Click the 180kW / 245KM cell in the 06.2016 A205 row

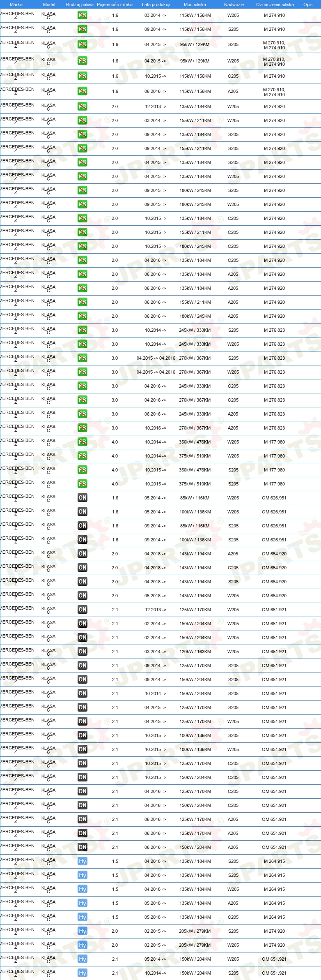coord(195,316)
